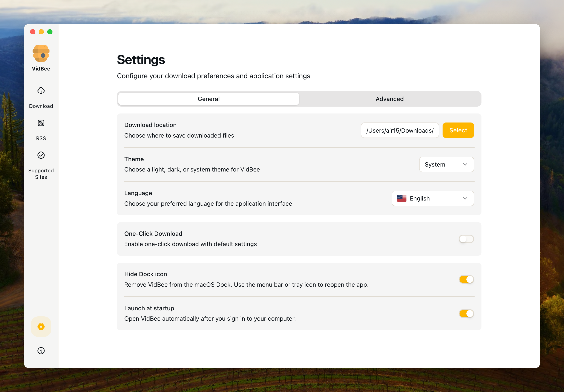This screenshot has width=564, height=392.
Task: Click the /Users/air15/Downloads/ path field
Action: pos(400,130)
